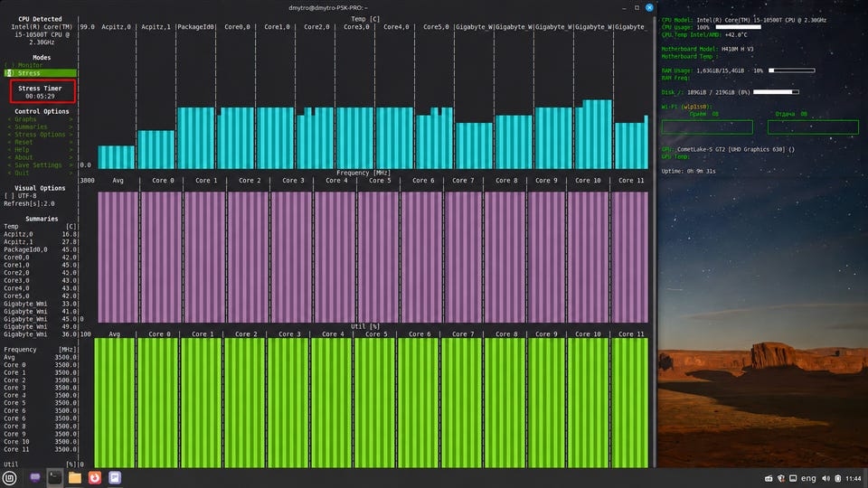
Task: Click the Wi-Fi download graph box
Action: click(707, 127)
